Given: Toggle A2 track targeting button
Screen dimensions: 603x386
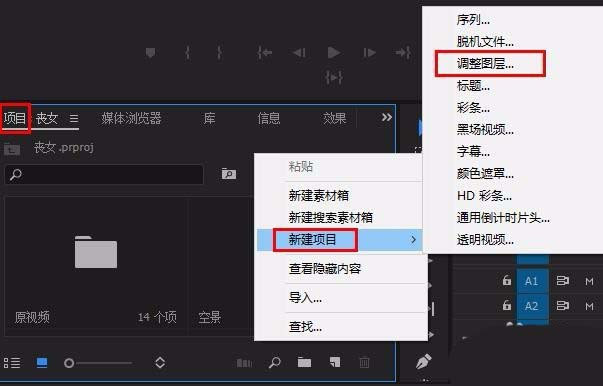Looking at the screenshot, I should pos(532,306).
